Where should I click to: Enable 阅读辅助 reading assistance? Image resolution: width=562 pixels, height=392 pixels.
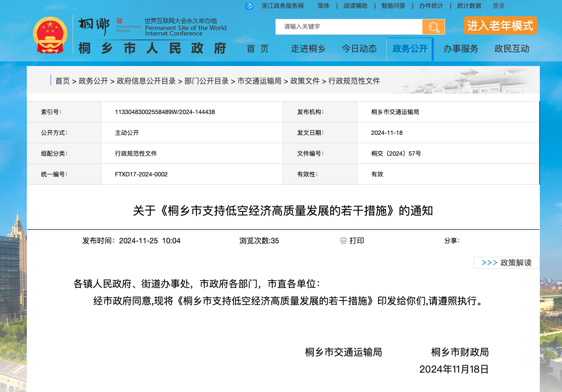tap(355, 6)
